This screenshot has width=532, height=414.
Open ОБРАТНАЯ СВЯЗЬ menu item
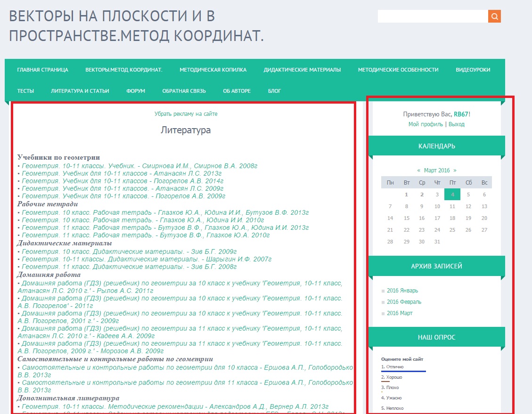pyautogui.click(x=184, y=91)
